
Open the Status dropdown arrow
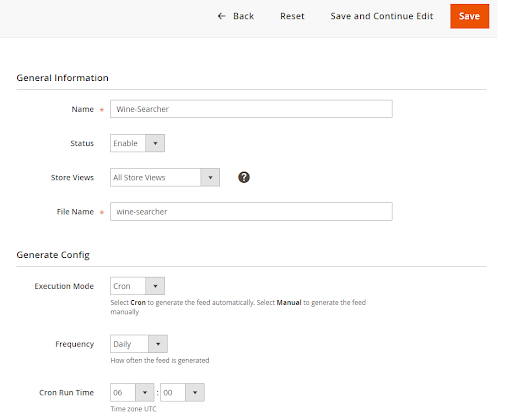point(155,143)
